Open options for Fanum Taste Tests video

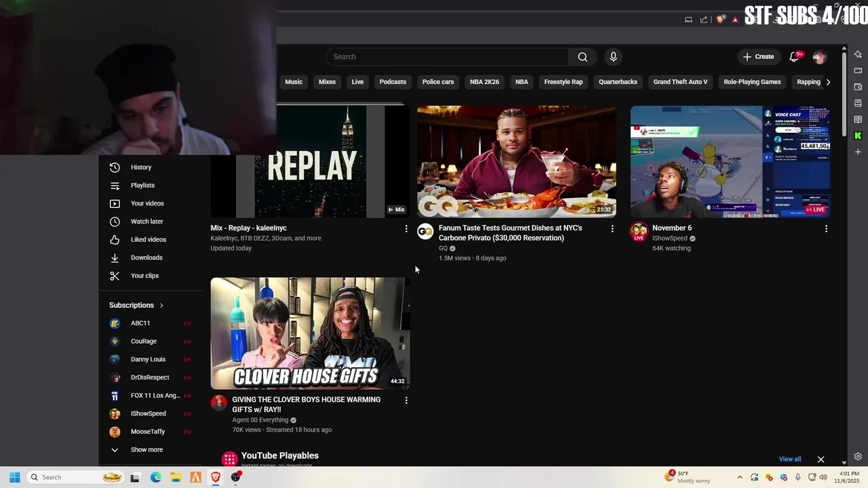(x=612, y=229)
